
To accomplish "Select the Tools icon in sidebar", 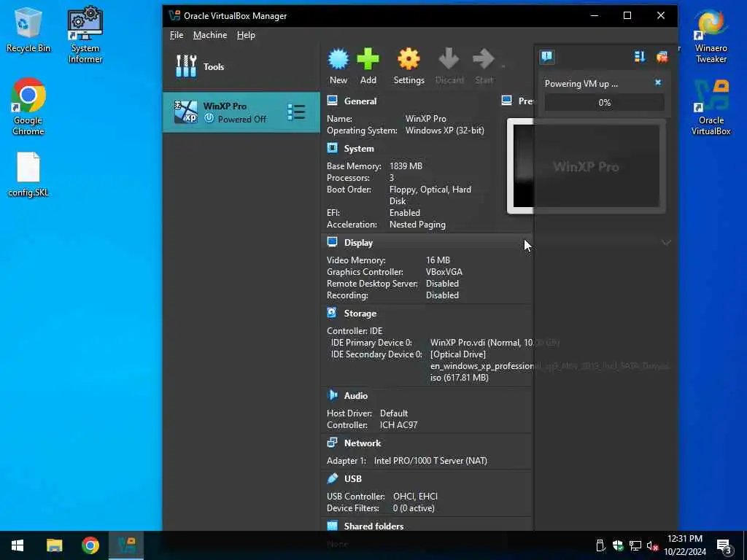I will click(x=186, y=66).
